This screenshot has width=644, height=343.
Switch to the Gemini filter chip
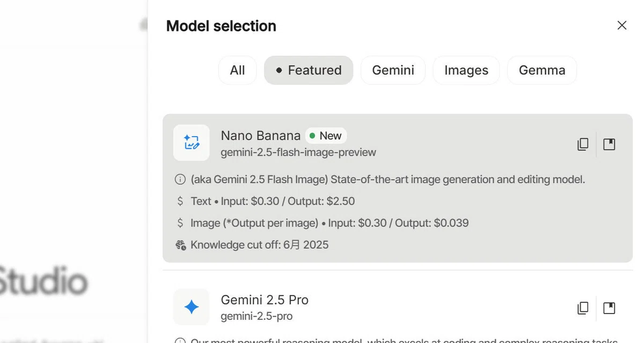click(393, 70)
